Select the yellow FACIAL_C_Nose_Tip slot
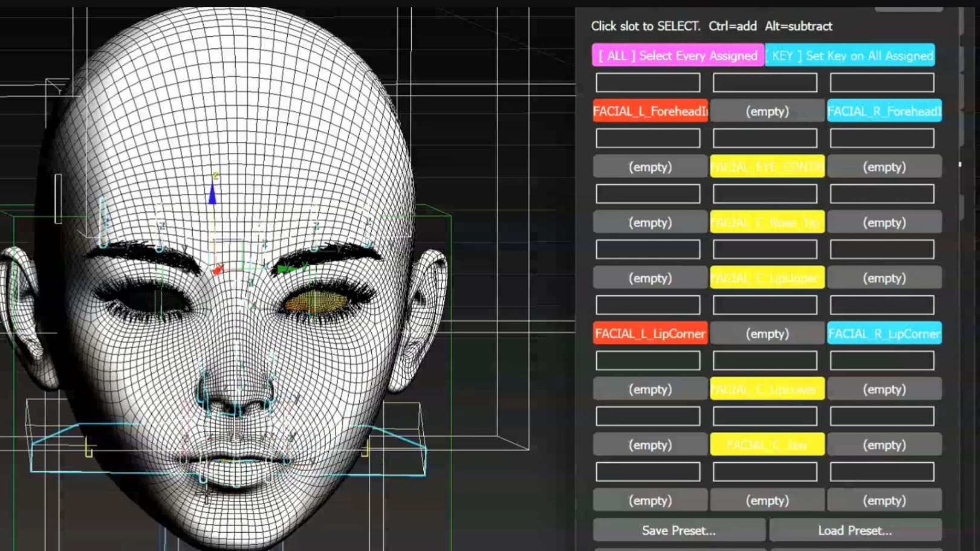980x551 pixels. point(767,222)
